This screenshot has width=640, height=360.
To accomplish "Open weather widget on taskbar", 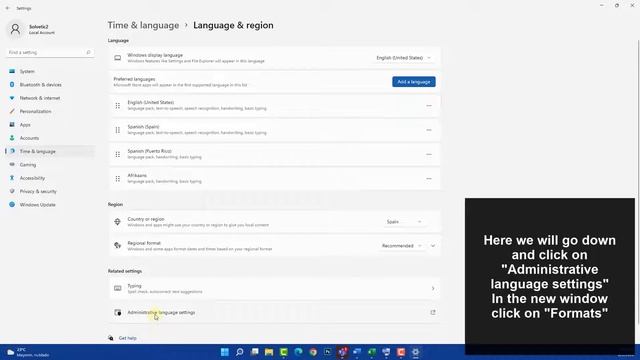I will click(x=28, y=352).
